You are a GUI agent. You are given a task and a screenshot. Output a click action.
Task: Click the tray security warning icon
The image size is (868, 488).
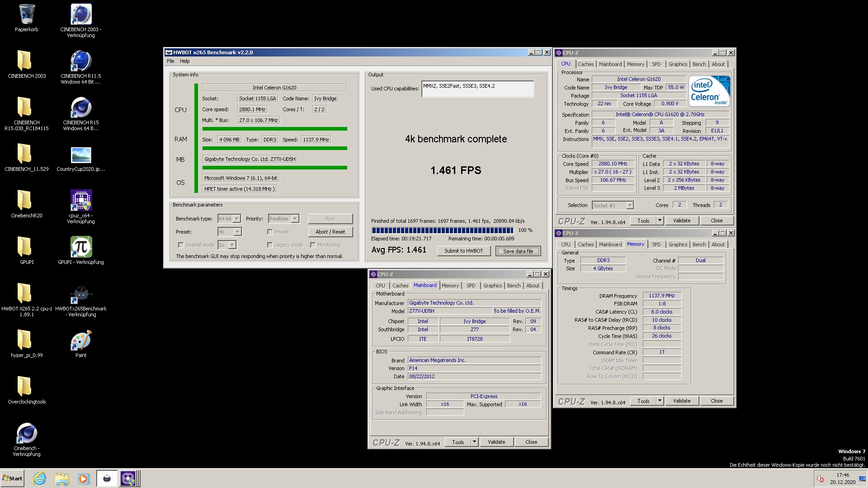click(821, 479)
